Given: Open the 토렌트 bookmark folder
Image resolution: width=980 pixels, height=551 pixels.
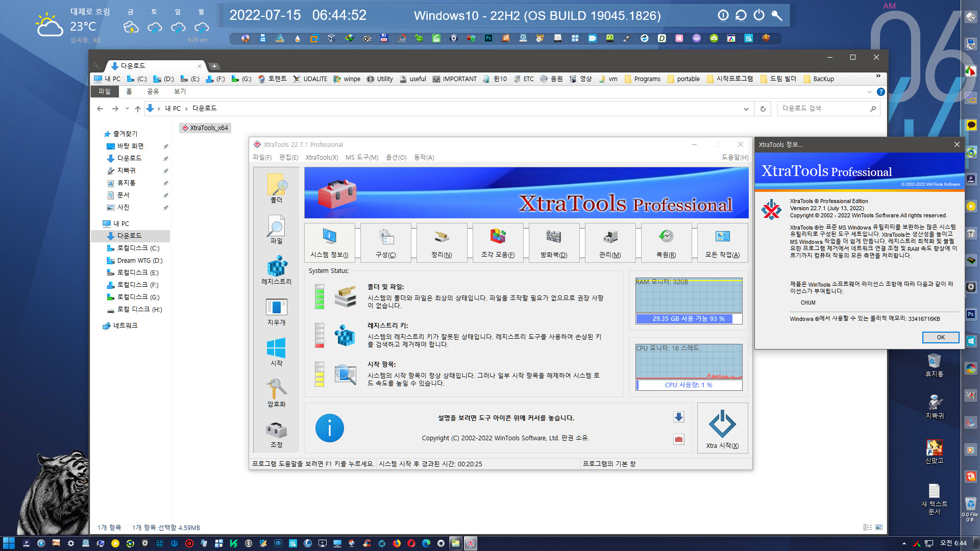Looking at the screenshot, I should point(272,79).
